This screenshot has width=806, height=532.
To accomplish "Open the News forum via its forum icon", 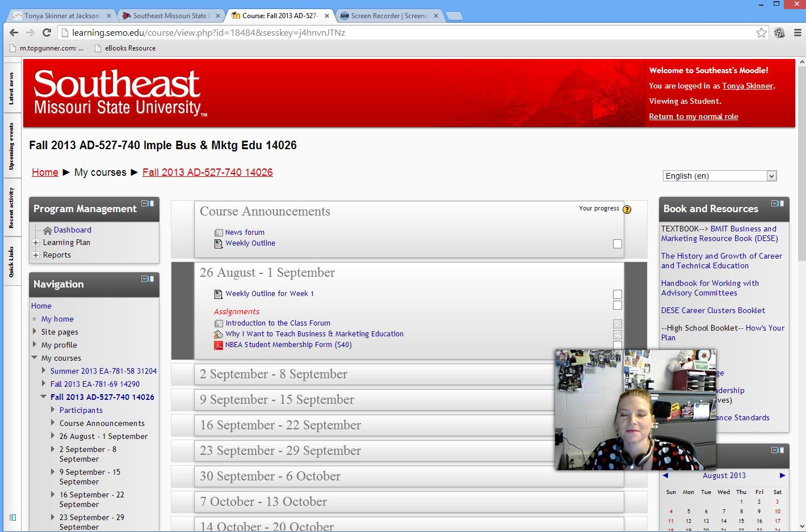I will 219,232.
